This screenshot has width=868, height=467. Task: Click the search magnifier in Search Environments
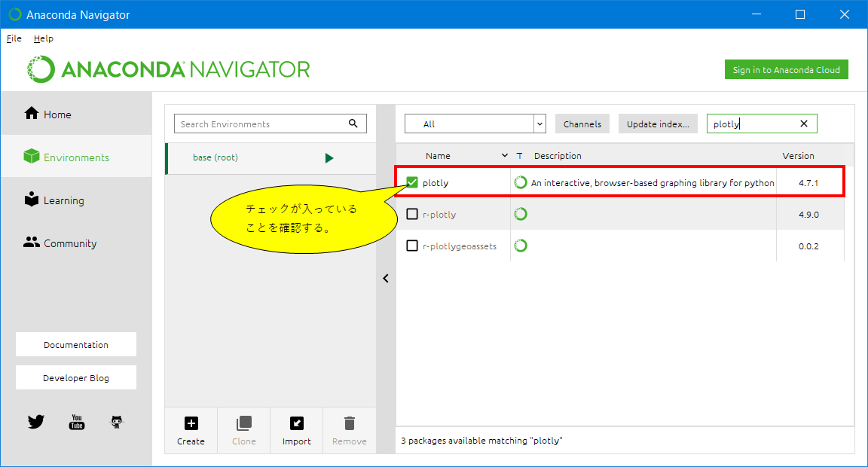(353, 124)
